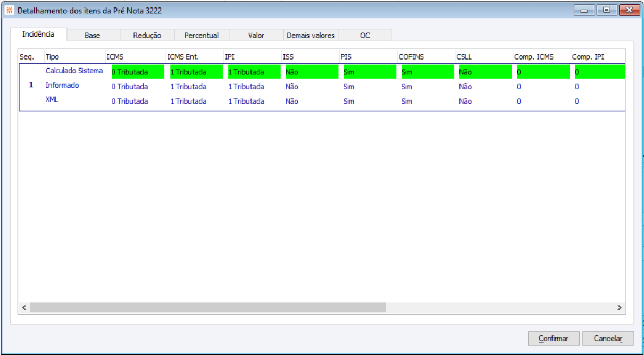The width and height of the screenshot is (644, 355).
Task: Switch to the Percentual tab
Action: click(202, 35)
